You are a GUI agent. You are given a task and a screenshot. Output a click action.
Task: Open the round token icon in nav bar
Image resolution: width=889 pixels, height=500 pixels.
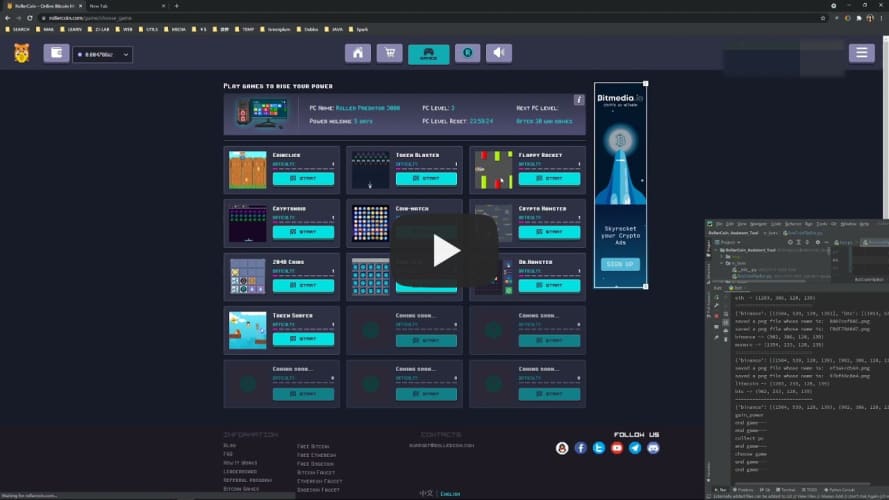(467, 53)
